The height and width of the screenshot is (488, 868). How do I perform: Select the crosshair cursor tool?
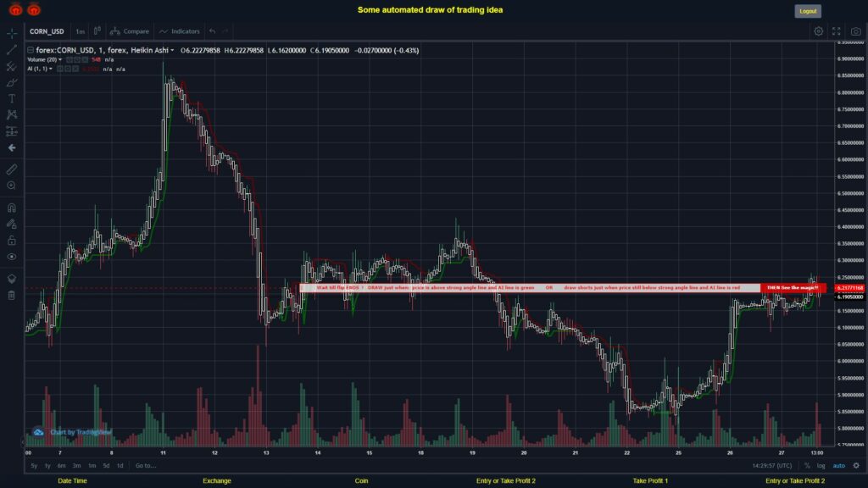click(x=12, y=33)
